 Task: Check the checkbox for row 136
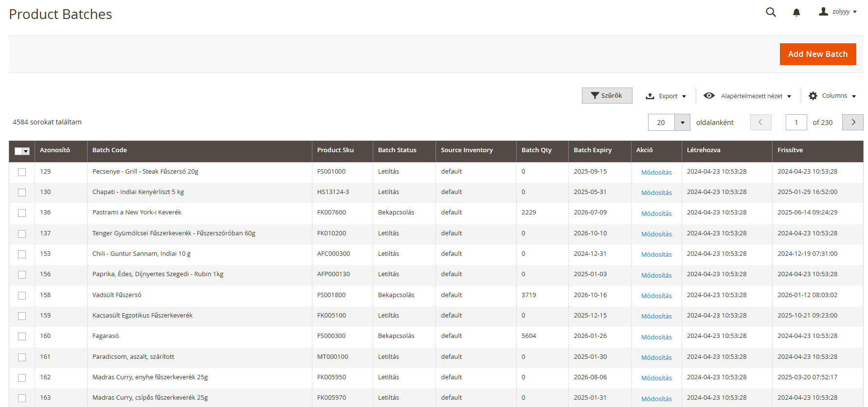coord(22,213)
